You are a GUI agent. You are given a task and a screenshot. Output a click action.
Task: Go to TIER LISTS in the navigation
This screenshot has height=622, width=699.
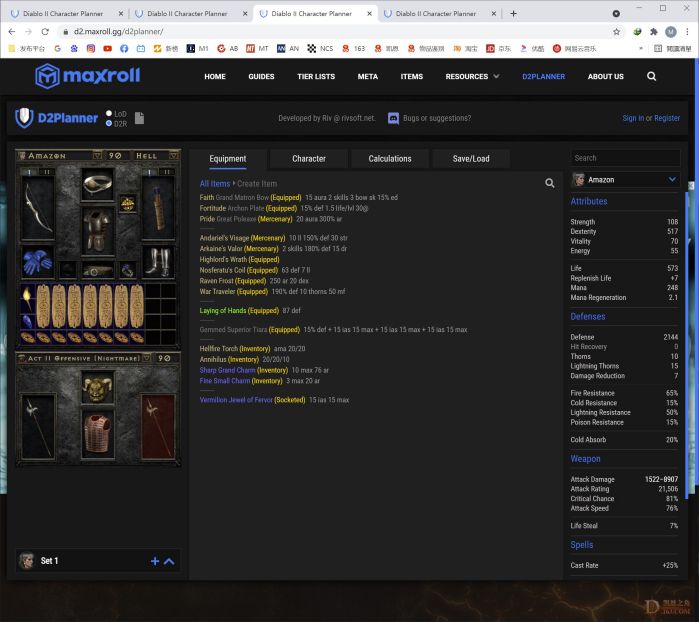click(x=316, y=76)
